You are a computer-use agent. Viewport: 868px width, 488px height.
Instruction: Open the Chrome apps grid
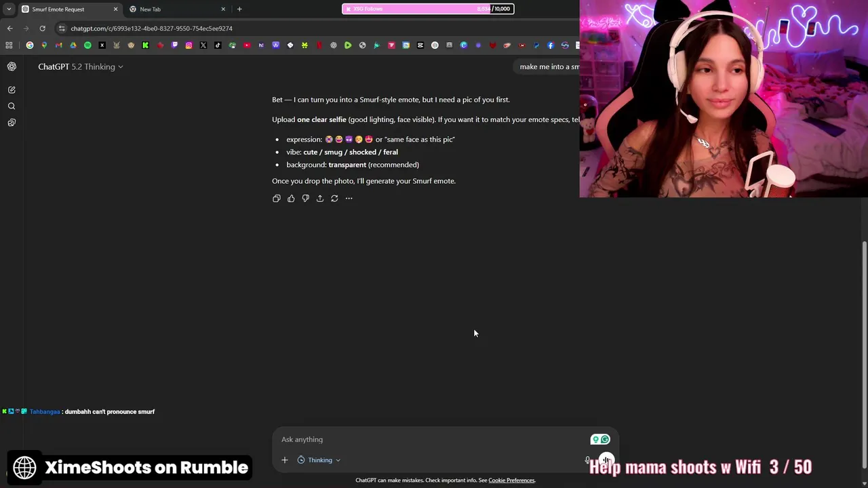click(9, 45)
